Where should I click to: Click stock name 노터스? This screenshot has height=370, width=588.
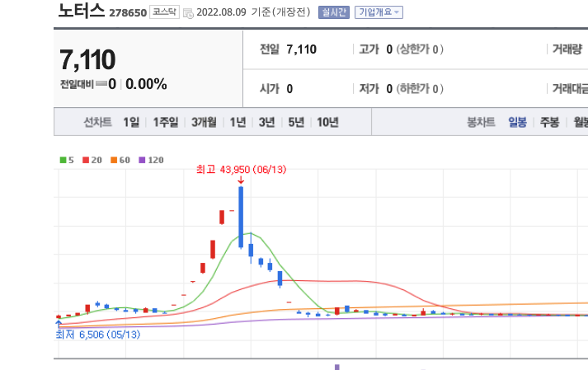[x=82, y=11]
